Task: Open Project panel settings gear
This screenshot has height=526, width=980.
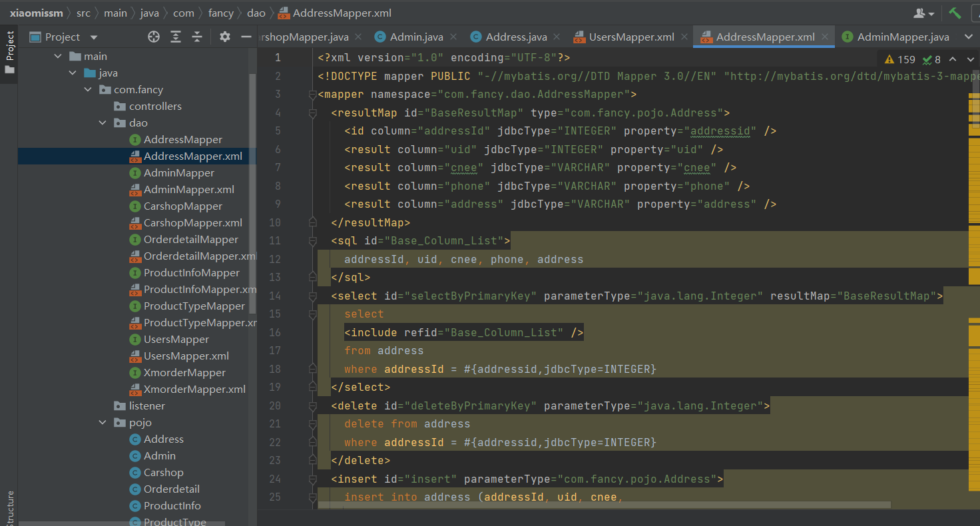Action: coord(225,37)
